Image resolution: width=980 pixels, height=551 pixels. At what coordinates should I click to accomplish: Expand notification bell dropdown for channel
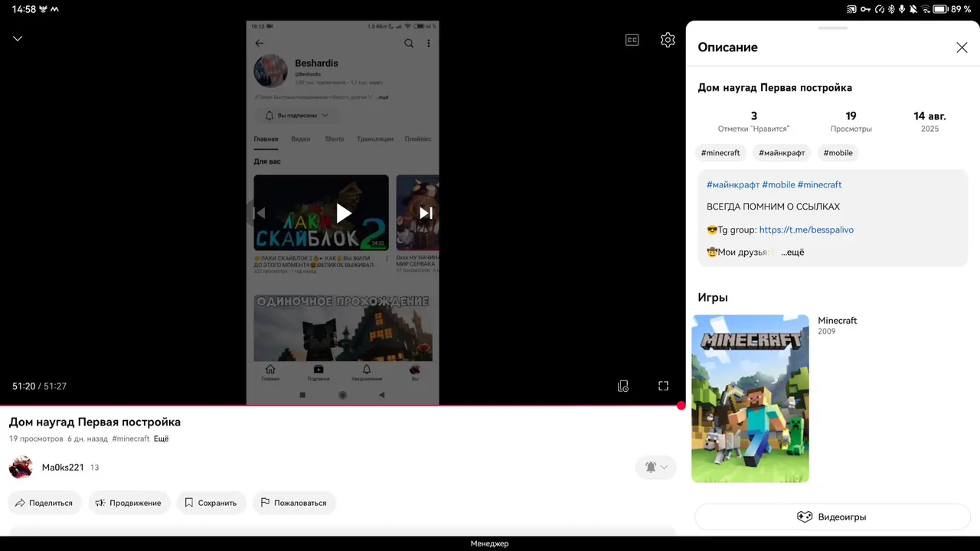[x=655, y=467]
